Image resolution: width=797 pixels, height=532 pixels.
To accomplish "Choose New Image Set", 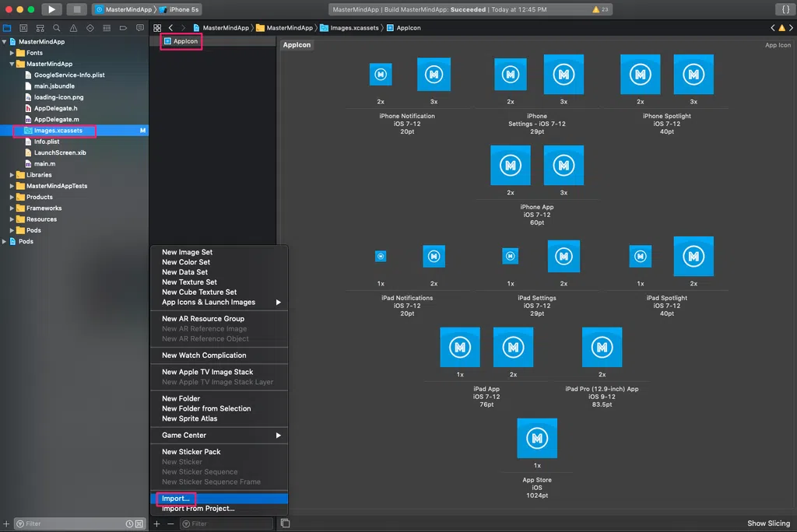I will point(219,252).
